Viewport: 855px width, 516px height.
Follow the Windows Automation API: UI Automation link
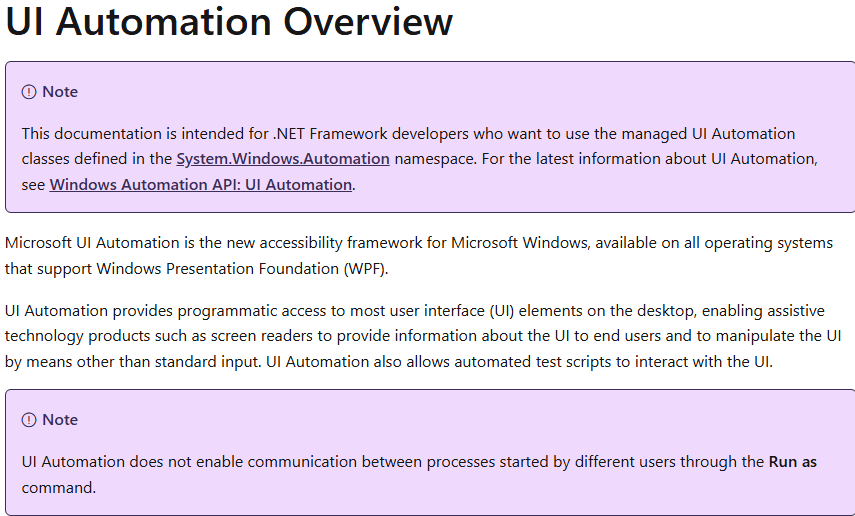(200, 185)
